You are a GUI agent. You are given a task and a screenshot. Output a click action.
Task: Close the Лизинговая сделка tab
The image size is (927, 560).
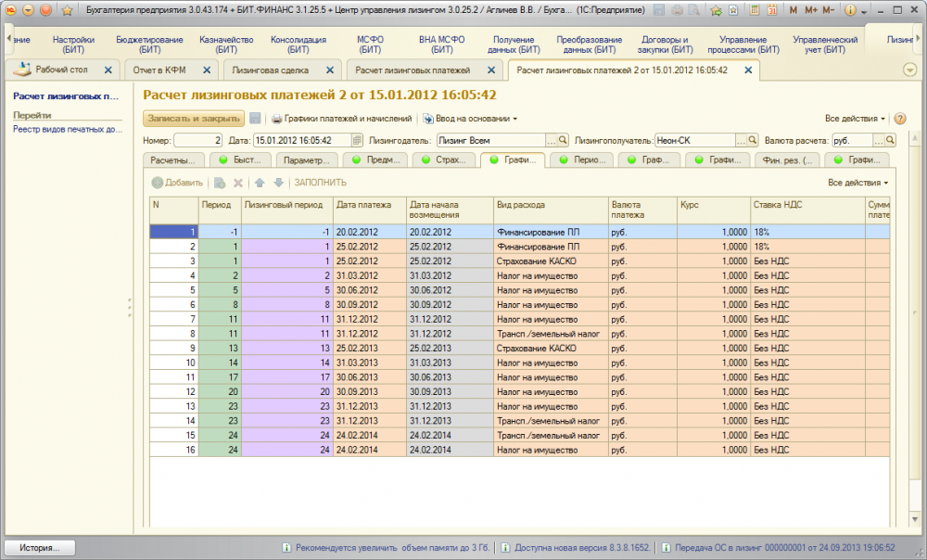(x=330, y=70)
